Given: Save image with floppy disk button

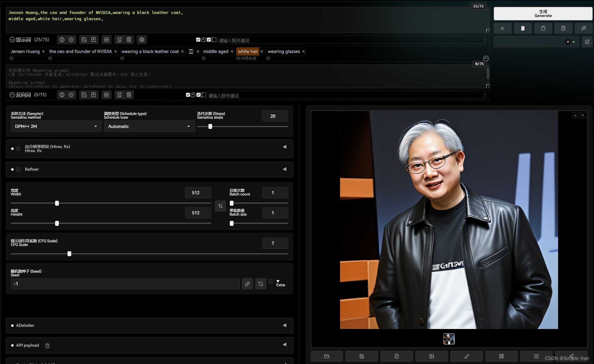Looking at the screenshot, I should pos(361,356).
